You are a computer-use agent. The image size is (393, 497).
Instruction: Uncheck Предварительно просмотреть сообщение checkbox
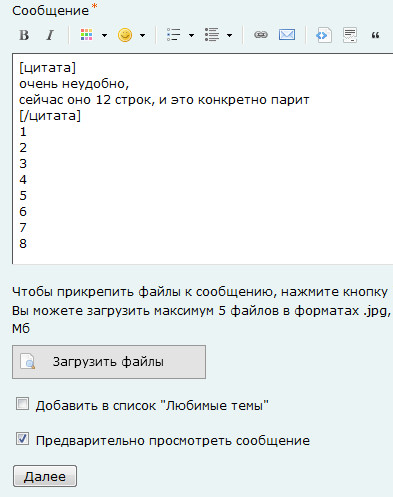click(22, 439)
